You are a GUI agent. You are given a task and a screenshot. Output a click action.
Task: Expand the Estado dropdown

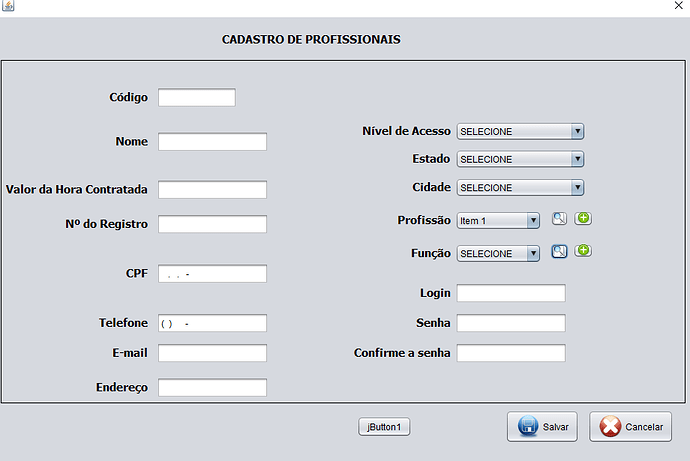520,159
